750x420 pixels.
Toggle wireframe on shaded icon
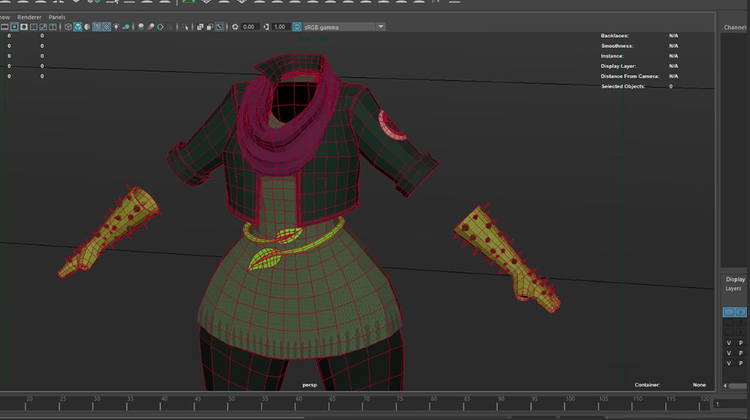point(99,27)
